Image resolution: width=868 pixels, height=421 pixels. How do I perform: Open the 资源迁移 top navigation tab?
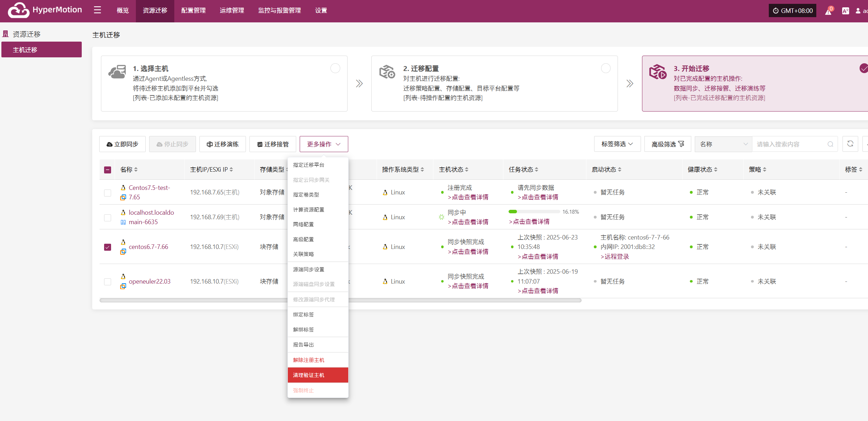pyautogui.click(x=155, y=11)
